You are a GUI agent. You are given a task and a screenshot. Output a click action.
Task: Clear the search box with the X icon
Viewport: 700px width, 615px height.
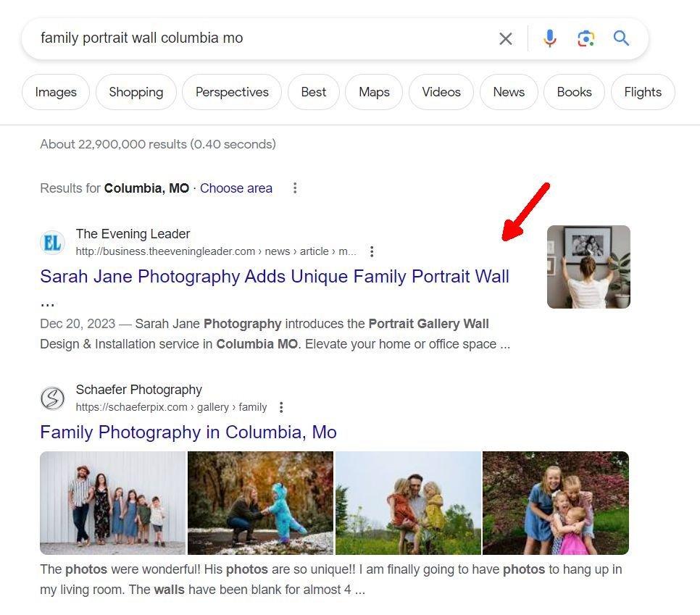(x=505, y=38)
